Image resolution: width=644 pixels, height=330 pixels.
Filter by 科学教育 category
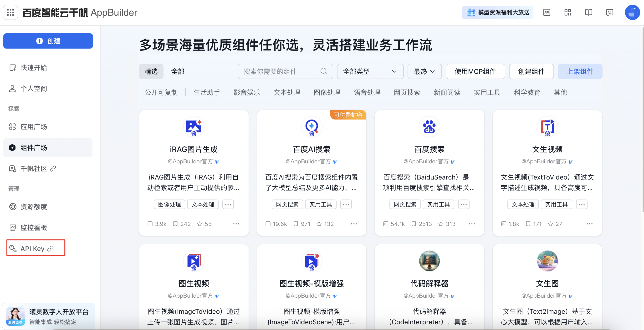click(527, 92)
